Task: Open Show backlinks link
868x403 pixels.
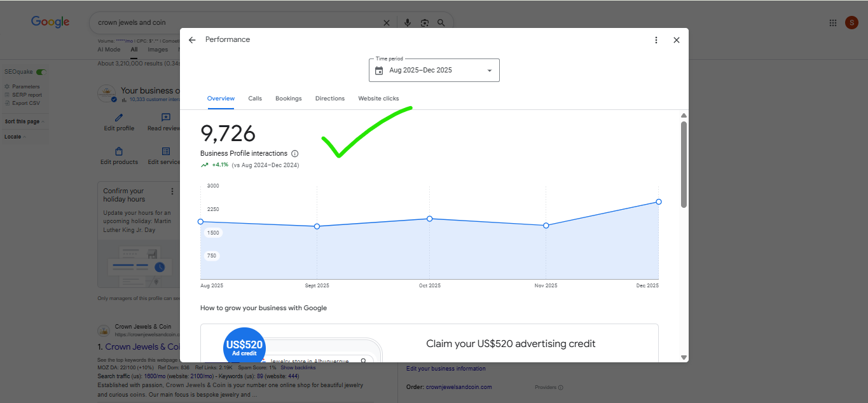Action: coord(298,368)
